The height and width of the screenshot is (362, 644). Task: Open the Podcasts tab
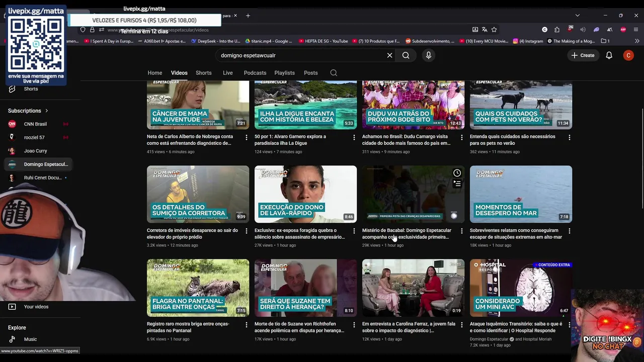coord(255,73)
